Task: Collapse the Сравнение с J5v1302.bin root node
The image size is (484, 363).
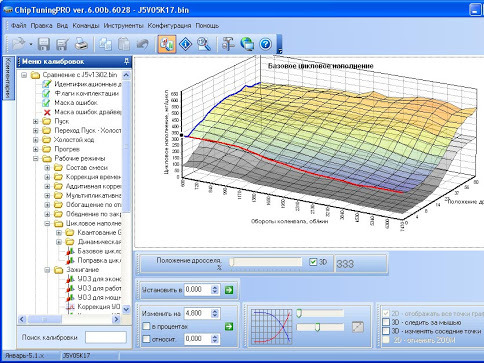Action: (x=24, y=75)
